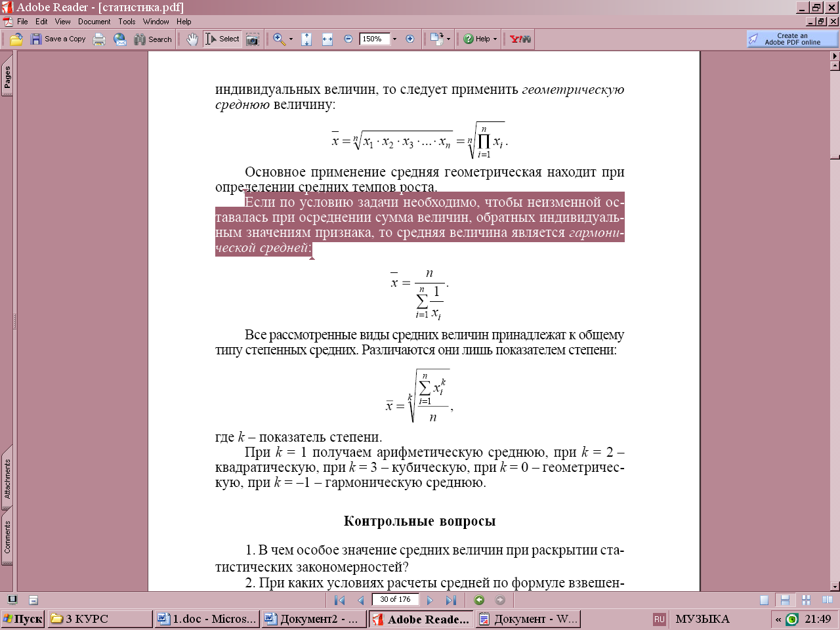Click the green system tray icon
Screen dimensions: 840x630
point(792,619)
